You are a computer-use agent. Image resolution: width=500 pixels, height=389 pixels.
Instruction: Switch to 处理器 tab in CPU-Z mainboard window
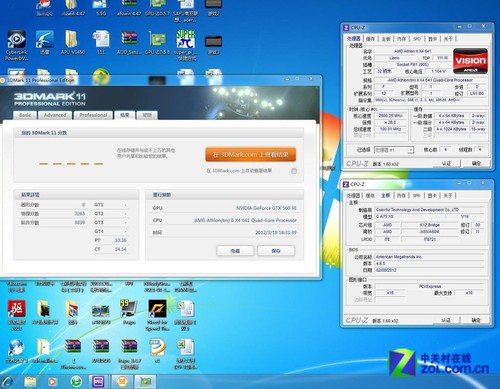[353, 196]
